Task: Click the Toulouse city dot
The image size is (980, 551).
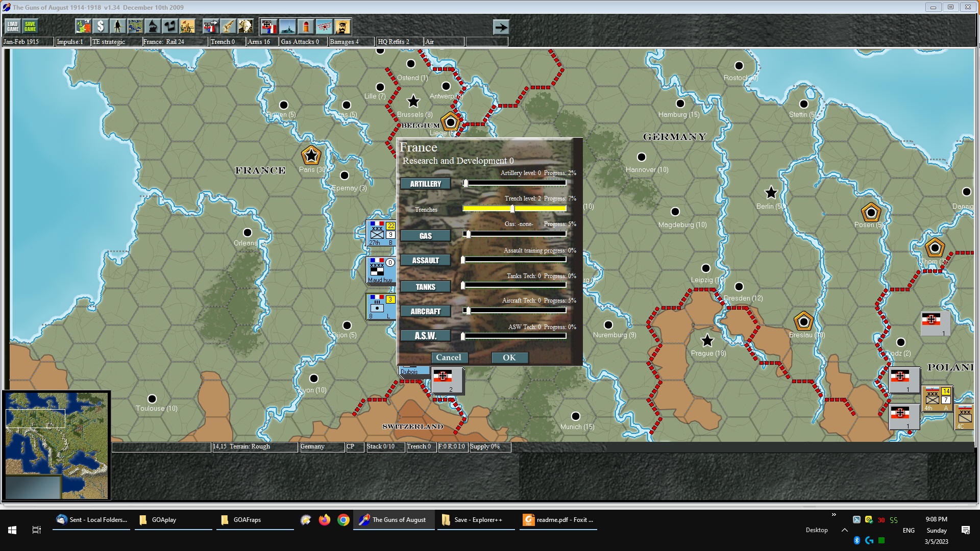Action: pos(152,399)
